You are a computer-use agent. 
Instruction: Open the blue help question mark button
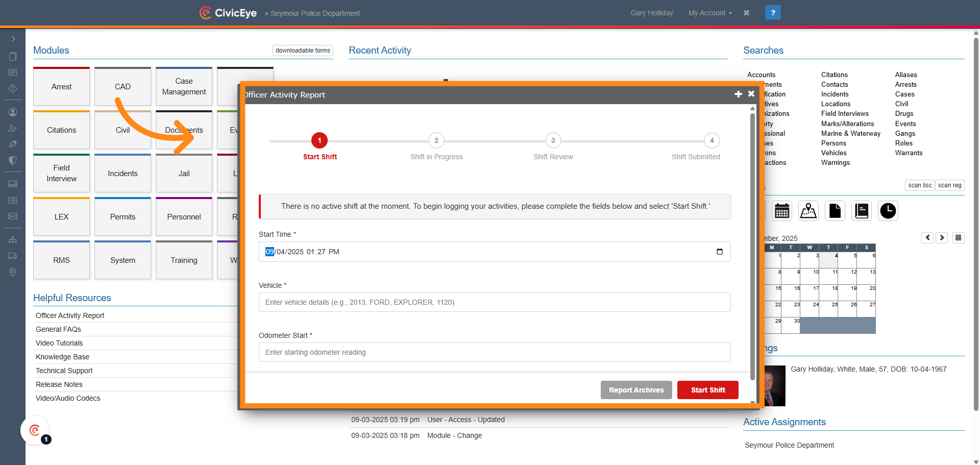click(773, 13)
